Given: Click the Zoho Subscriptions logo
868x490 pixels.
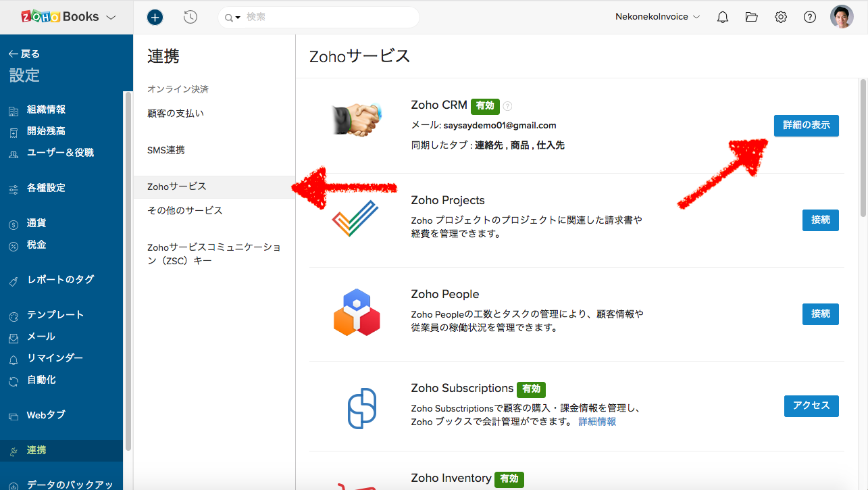Looking at the screenshot, I should pyautogui.click(x=362, y=408).
